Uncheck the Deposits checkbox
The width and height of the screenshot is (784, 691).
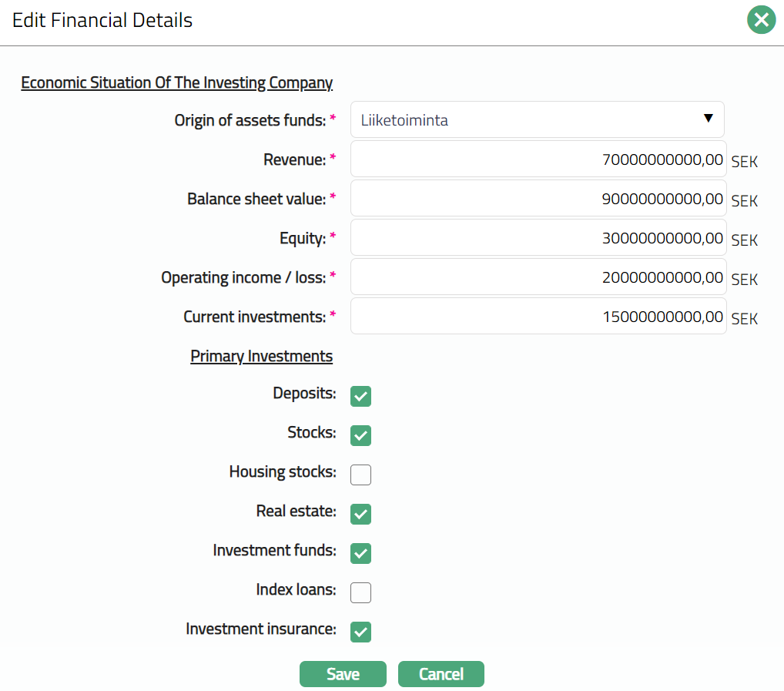(x=360, y=396)
